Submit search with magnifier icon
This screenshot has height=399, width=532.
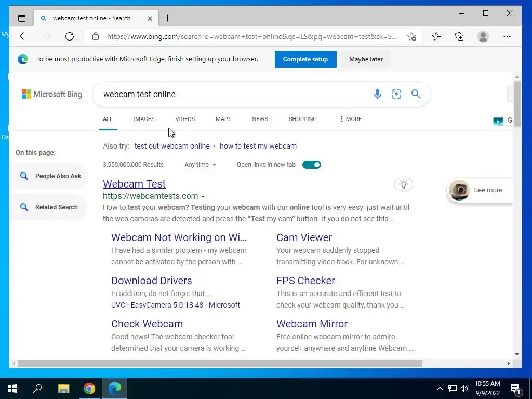coord(416,94)
